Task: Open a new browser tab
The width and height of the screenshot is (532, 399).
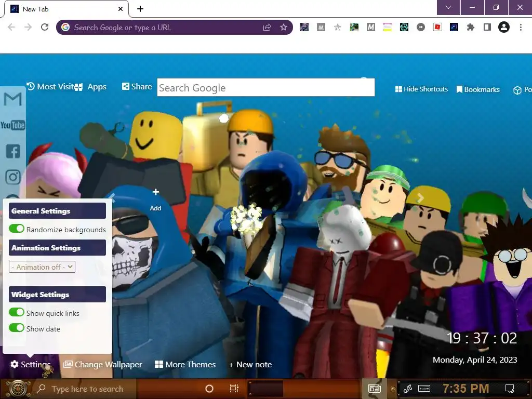Action: click(x=140, y=9)
